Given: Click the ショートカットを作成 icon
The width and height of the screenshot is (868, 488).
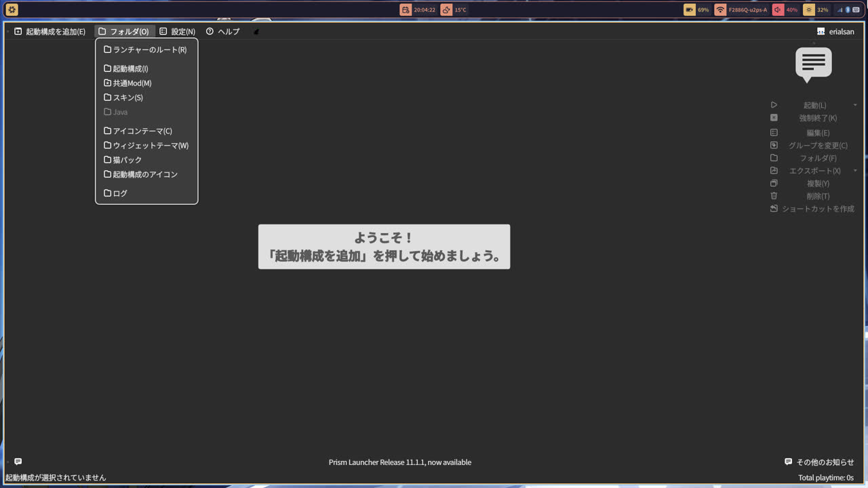Looking at the screenshot, I should point(774,209).
